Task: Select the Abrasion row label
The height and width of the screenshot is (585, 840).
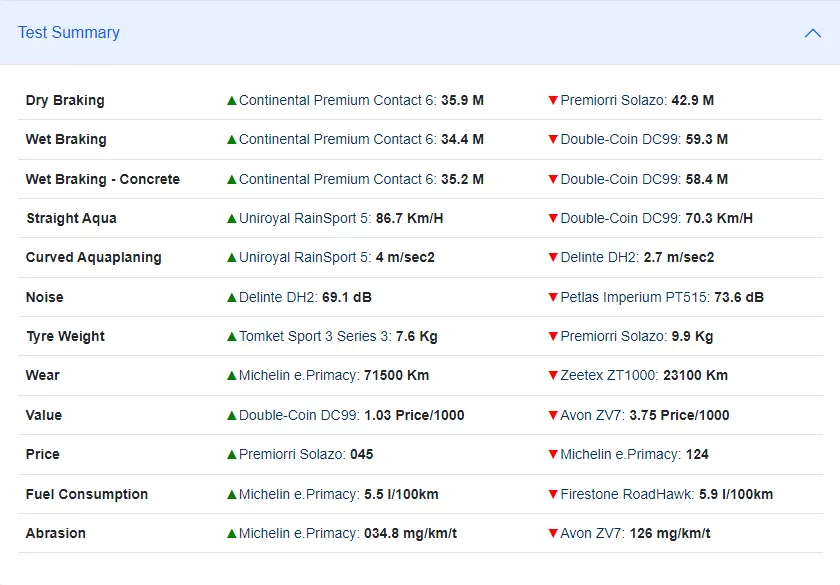Action: click(x=56, y=533)
